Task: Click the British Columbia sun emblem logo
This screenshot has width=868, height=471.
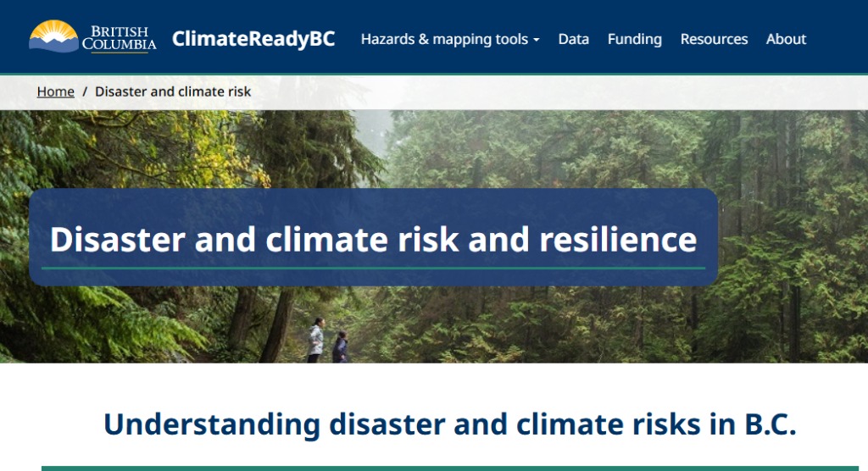Action: click(x=54, y=36)
